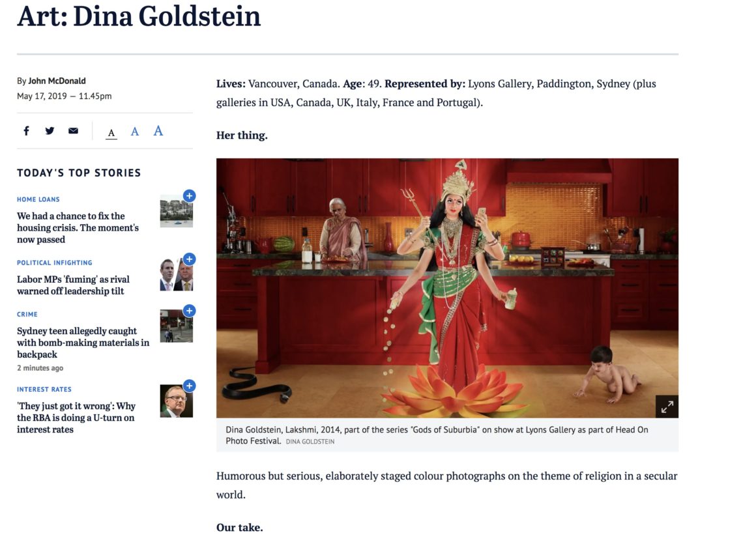The height and width of the screenshot is (557, 756).
Task: Open the INTEREST RATES category
Action: [x=44, y=390]
